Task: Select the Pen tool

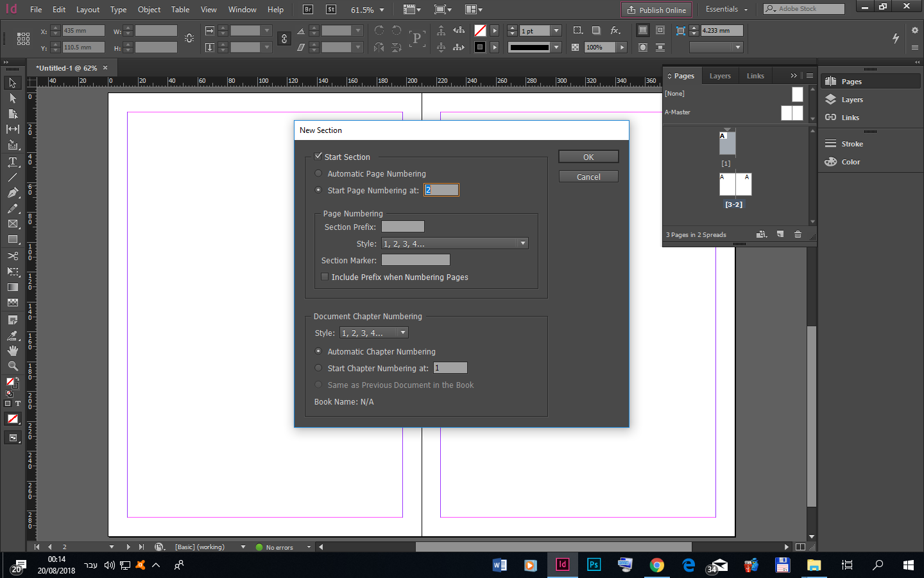Action: [12, 193]
